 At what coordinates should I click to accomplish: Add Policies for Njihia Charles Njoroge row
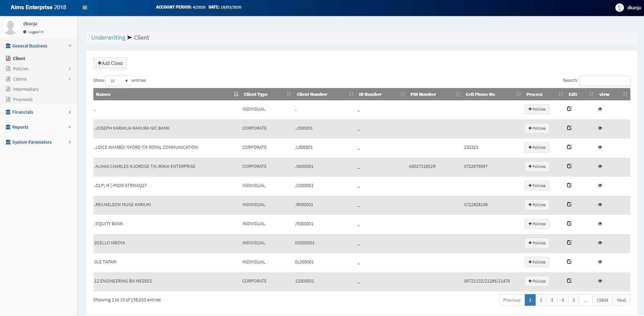(537, 167)
